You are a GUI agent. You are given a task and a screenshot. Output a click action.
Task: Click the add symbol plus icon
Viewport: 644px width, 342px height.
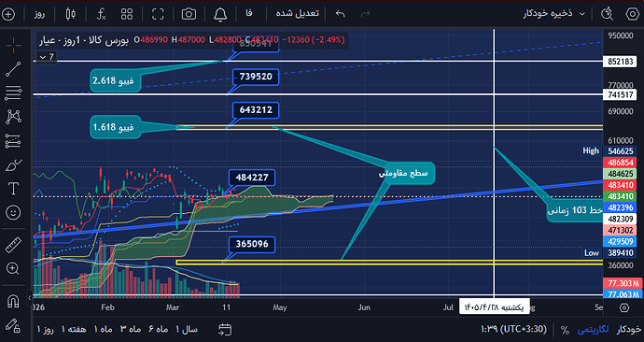(8, 14)
